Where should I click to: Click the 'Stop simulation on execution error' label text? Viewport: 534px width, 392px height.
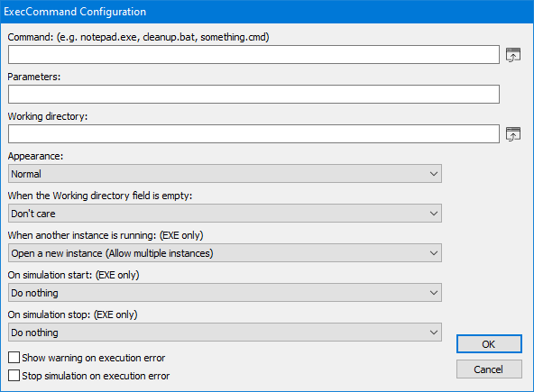pyautogui.click(x=96, y=376)
